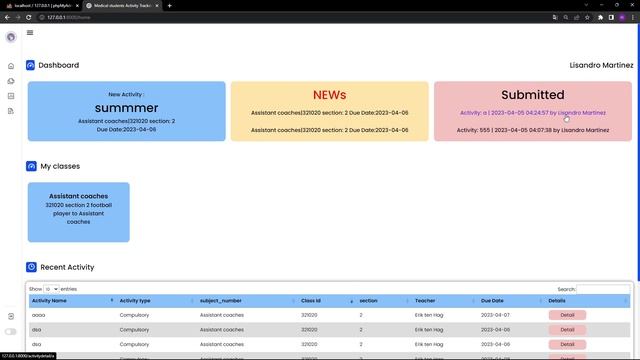640x360 pixels.
Task: Bookmark this page with star icon
Action: coord(587,18)
